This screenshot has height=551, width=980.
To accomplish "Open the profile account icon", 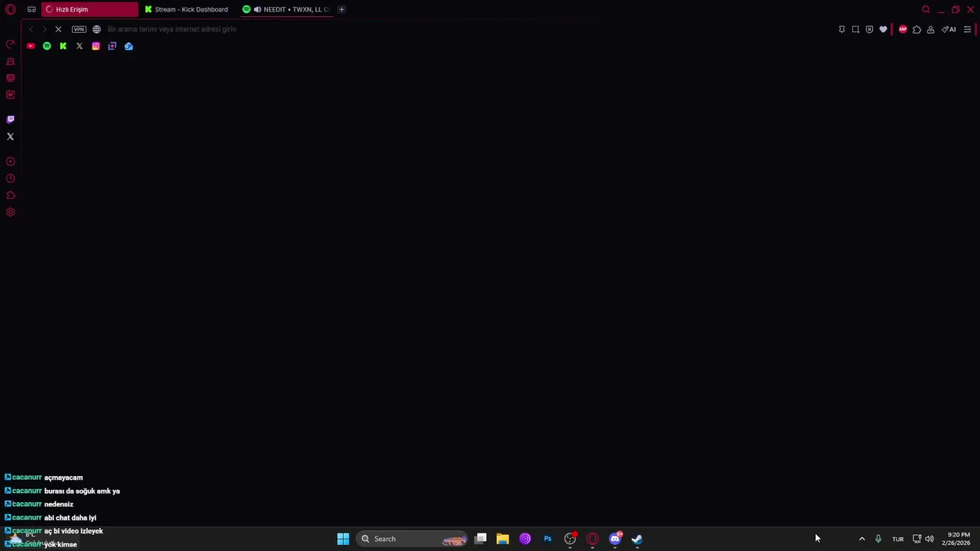I will [x=930, y=29].
